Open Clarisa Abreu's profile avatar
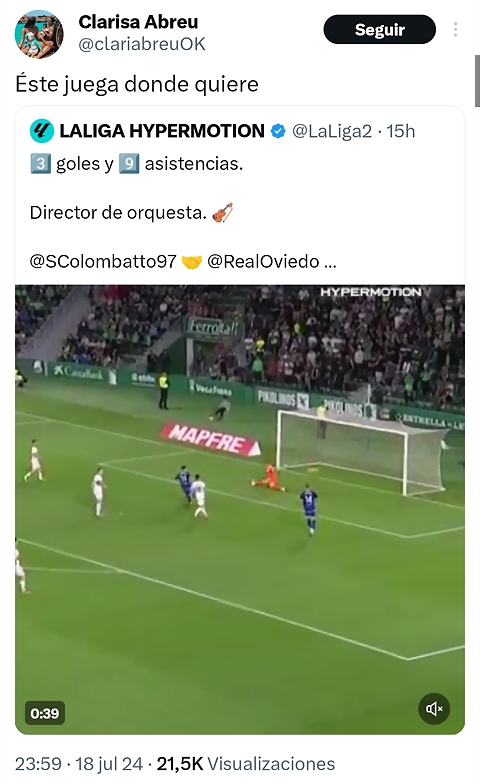 [39, 34]
